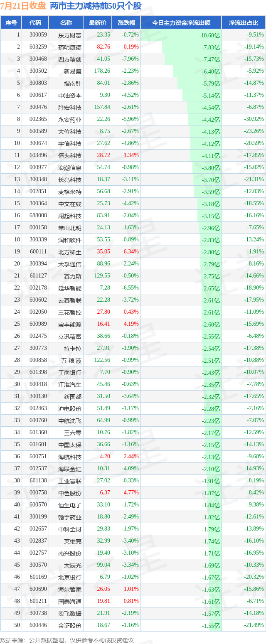
Task: Click the 名称 column header
Action: [x=66, y=23]
